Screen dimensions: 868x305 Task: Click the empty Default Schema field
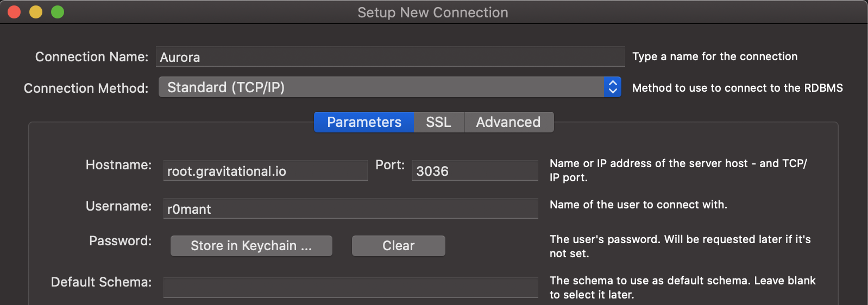coord(350,287)
